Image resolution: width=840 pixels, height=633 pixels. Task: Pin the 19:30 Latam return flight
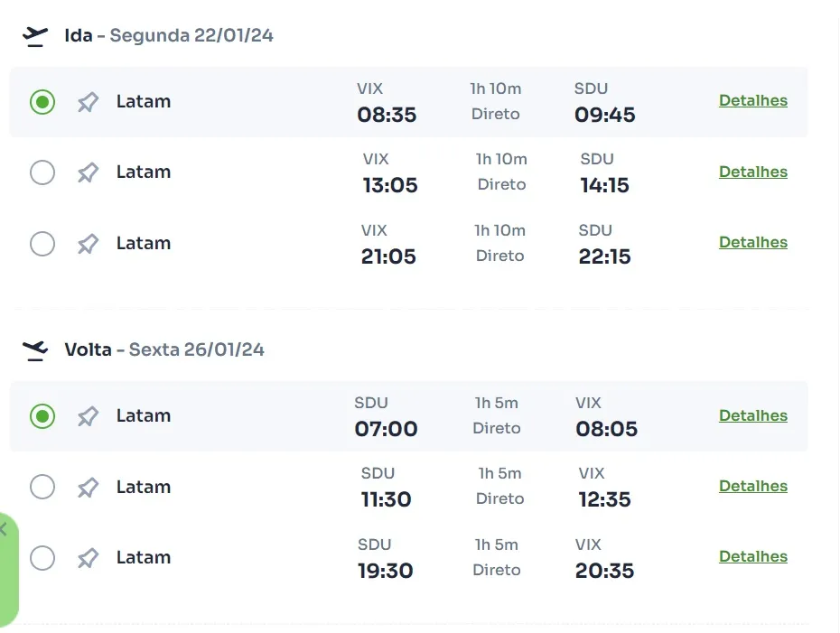point(88,558)
